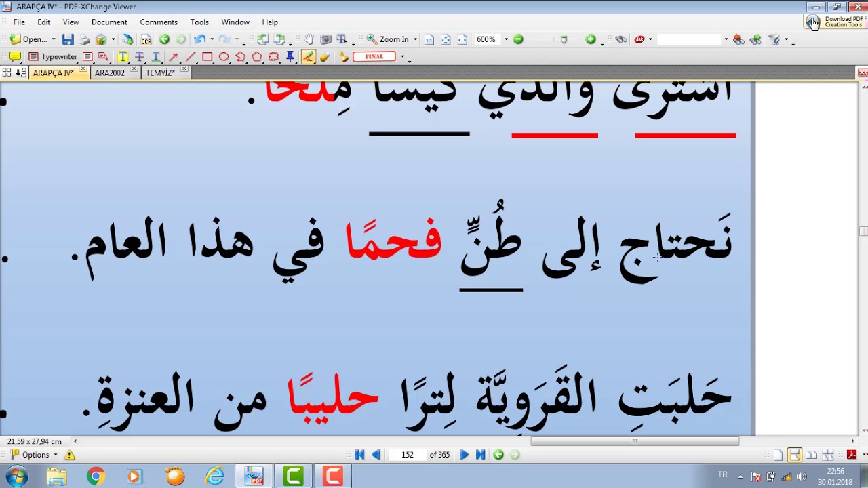Select the Underline text tool
The width and height of the screenshot is (868, 488).
pyautogui.click(x=155, y=57)
